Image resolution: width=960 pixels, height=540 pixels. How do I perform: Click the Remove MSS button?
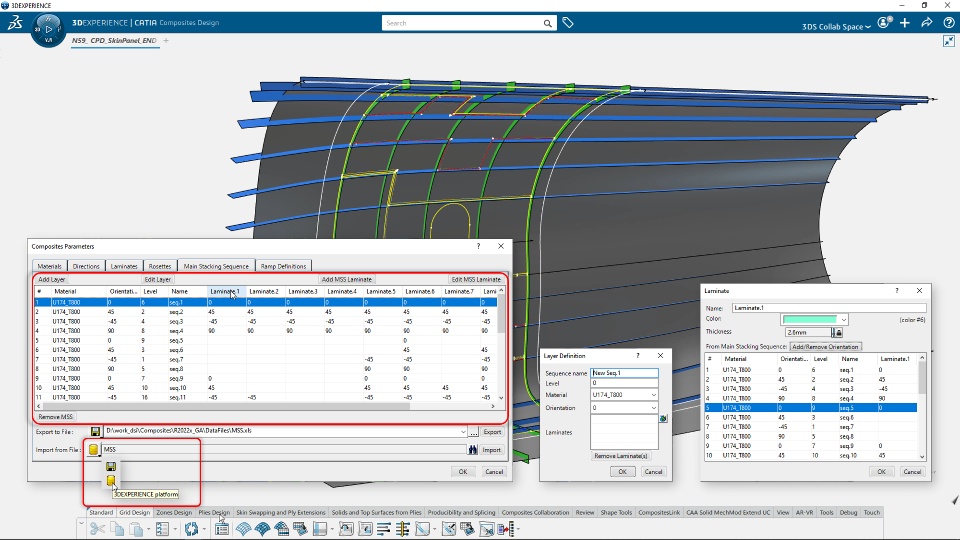pyautogui.click(x=55, y=416)
